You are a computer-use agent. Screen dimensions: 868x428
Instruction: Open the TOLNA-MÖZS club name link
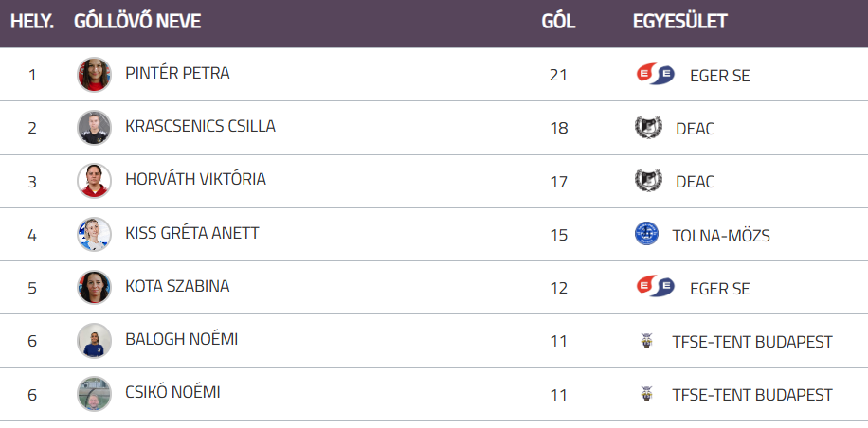click(721, 236)
